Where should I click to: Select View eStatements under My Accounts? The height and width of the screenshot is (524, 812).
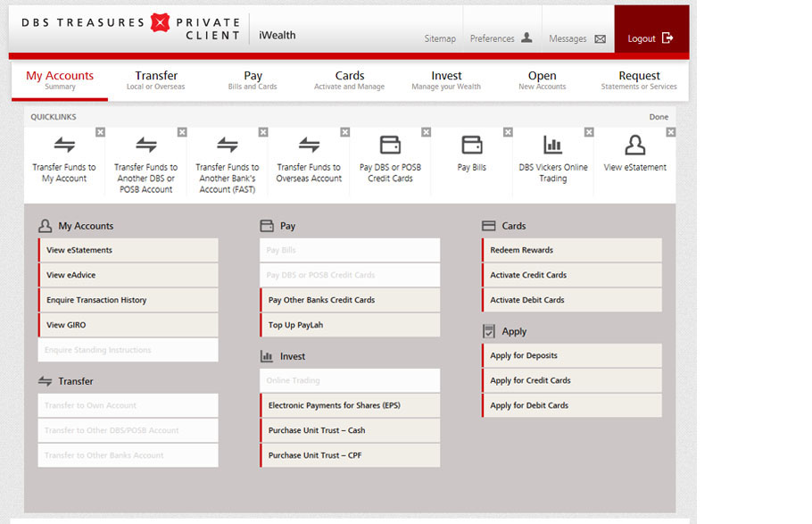pos(128,250)
